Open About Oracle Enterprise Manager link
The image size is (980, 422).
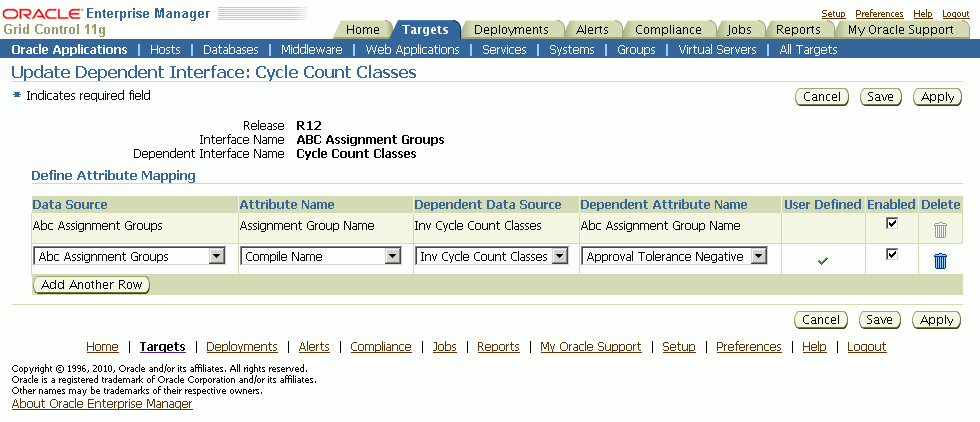pos(102,404)
